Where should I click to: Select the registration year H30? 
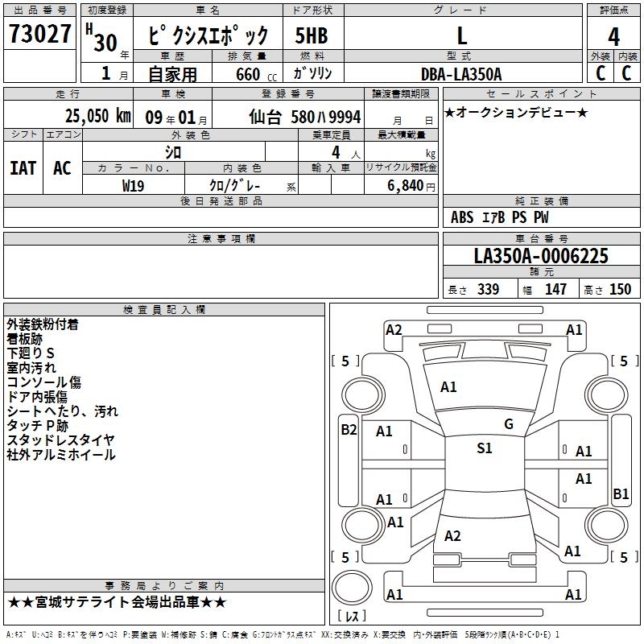tap(102, 38)
